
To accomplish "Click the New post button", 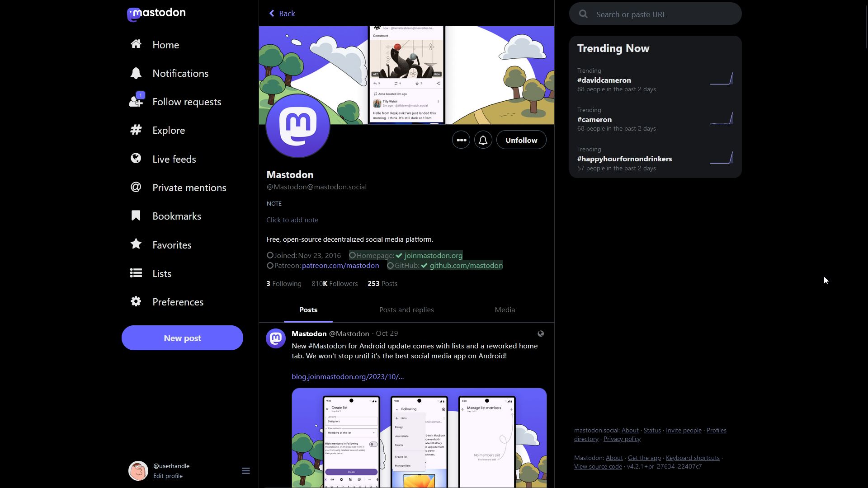I will [x=183, y=338].
